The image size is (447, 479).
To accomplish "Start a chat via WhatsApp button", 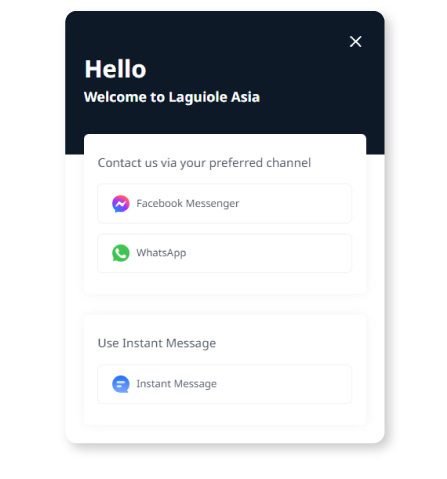I will (x=224, y=253).
